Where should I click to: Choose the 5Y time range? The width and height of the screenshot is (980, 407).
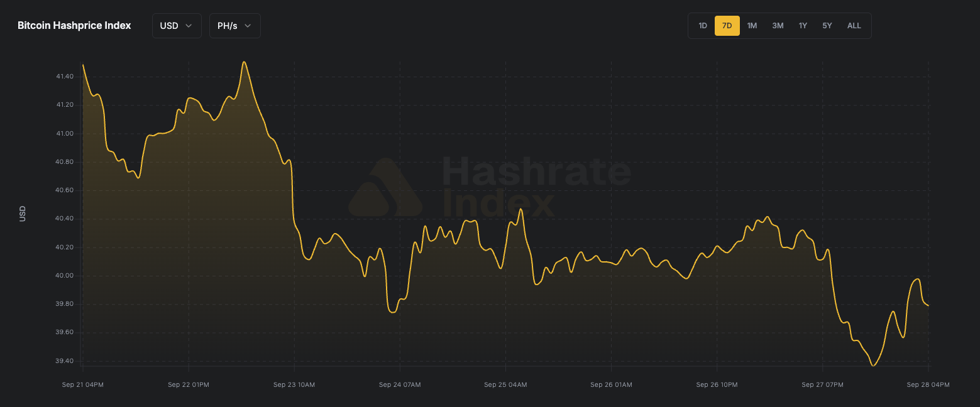827,26
